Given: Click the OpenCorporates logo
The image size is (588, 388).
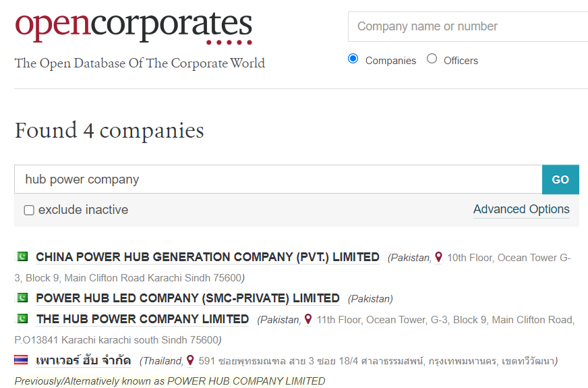Looking at the screenshot, I should pos(134,27).
